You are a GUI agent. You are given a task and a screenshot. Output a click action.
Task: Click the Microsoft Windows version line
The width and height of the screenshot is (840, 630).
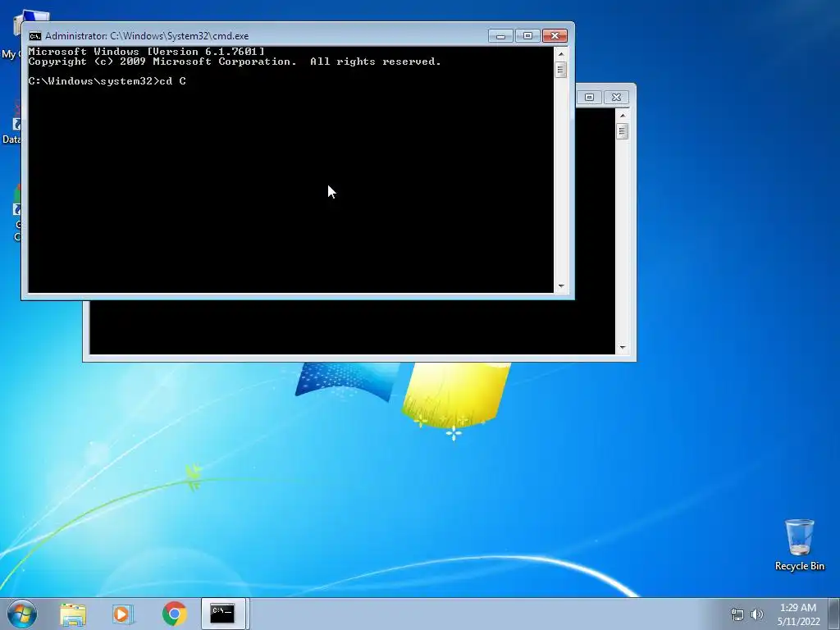tap(146, 52)
